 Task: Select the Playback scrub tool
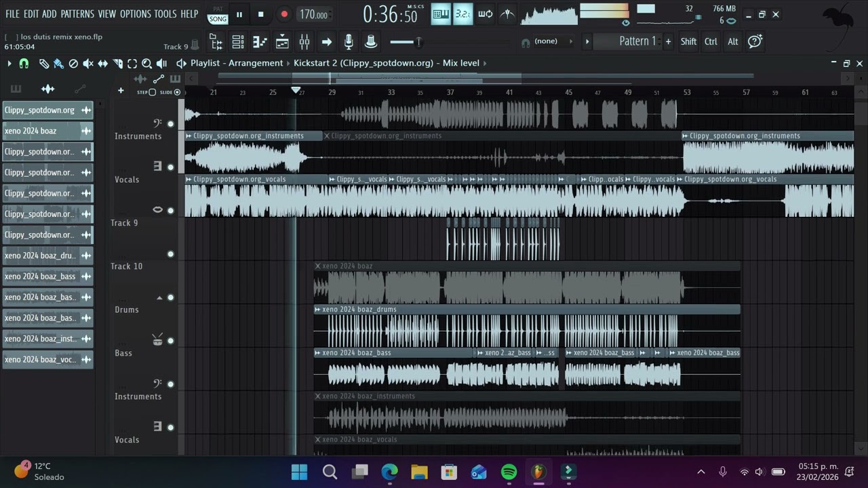coord(161,63)
